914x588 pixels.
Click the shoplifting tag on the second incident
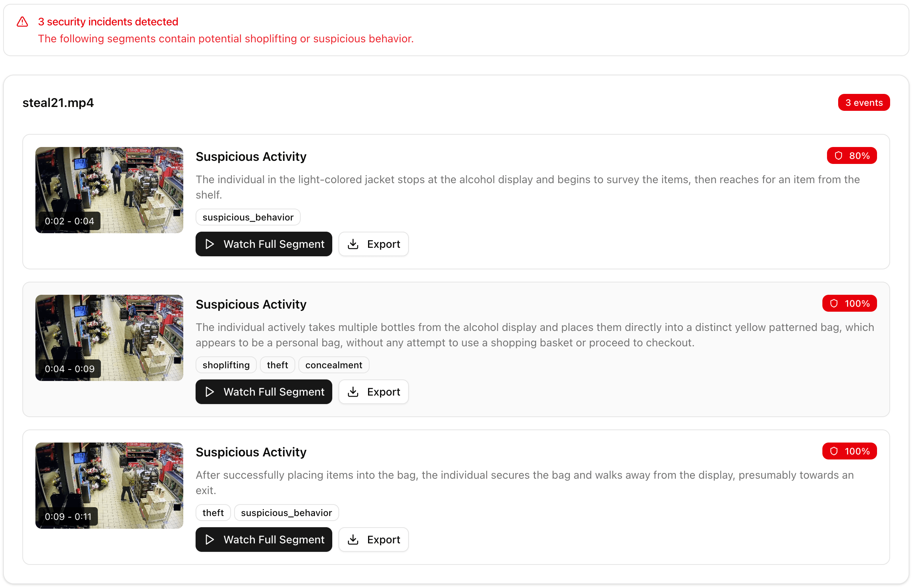[226, 365]
